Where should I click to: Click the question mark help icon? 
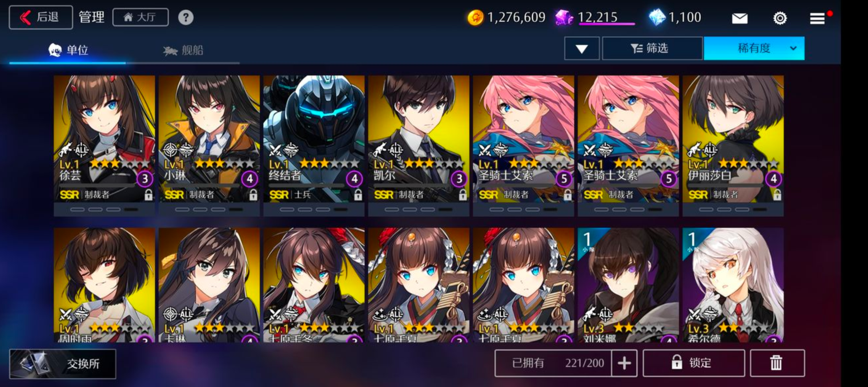click(x=186, y=17)
